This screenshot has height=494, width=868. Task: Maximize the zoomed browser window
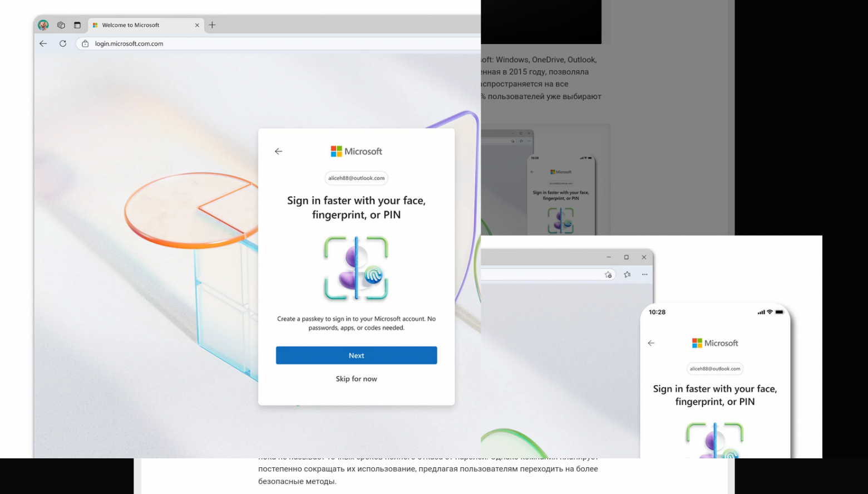[x=627, y=257]
